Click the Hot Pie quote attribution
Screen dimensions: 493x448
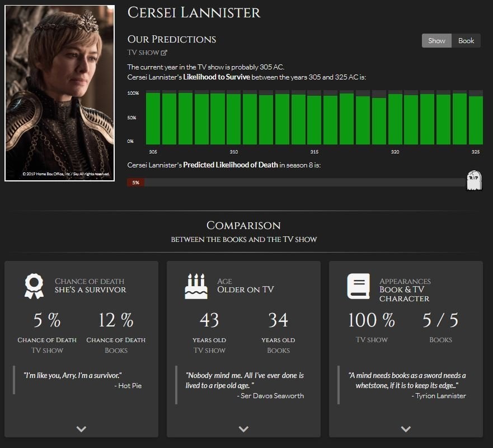(x=128, y=386)
